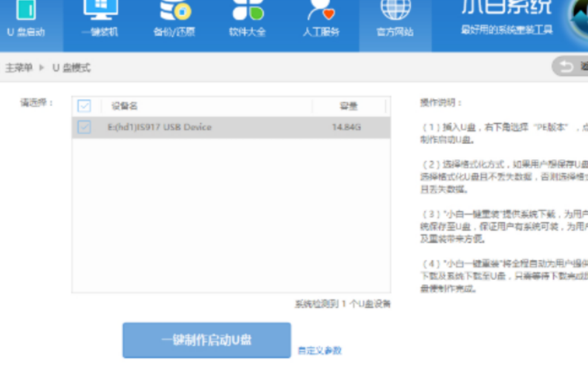This screenshot has height=366, width=588.
Task: Uncheck the E:(hd1)IS917 USB Device checkbox
Action: 84,127
